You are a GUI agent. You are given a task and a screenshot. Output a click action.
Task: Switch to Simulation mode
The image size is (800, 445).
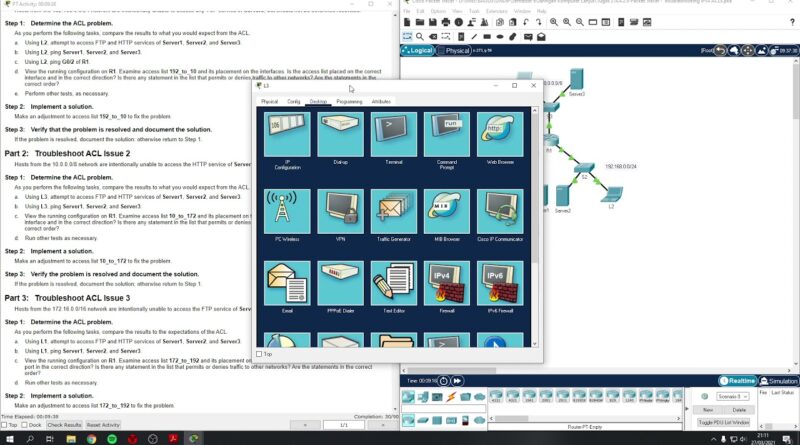click(x=779, y=381)
